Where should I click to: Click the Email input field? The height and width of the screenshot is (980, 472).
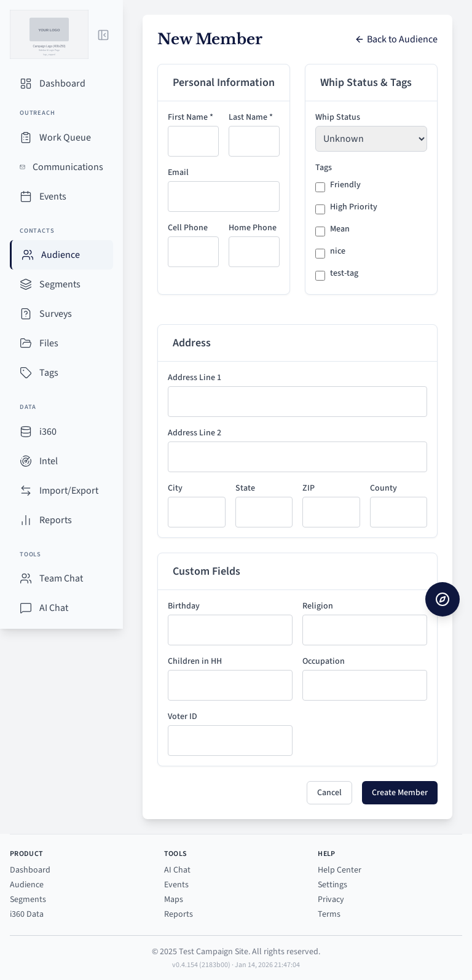pyautogui.click(x=223, y=196)
